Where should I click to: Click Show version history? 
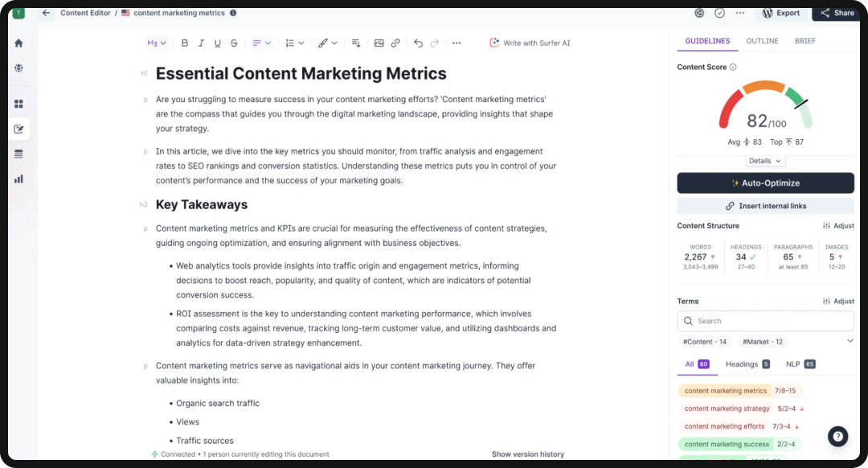(x=528, y=454)
